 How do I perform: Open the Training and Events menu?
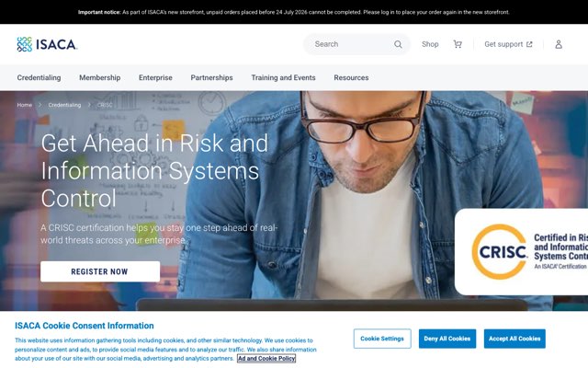coord(283,77)
